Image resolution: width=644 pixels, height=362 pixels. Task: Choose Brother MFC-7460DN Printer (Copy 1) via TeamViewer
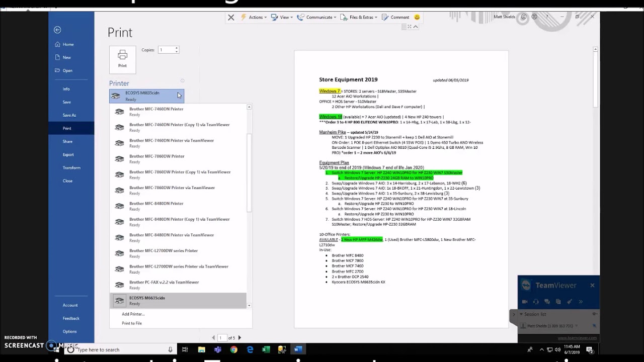178,127
